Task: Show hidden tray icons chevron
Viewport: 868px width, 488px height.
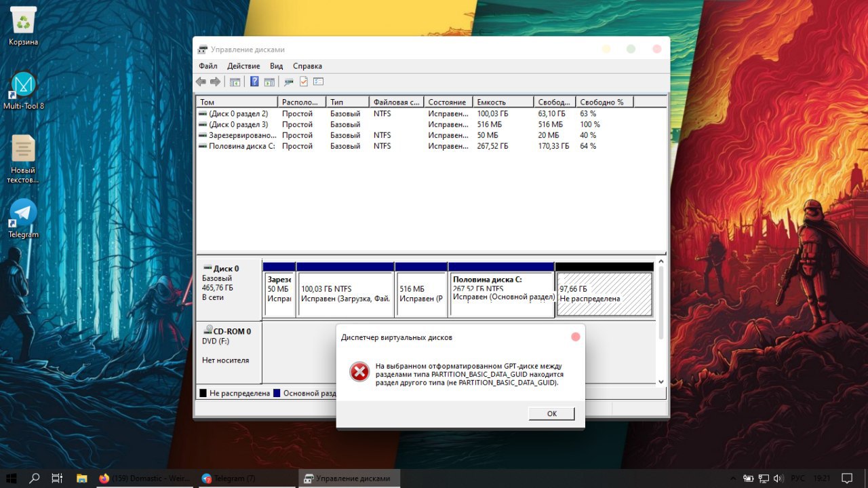Action: click(734, 478)
